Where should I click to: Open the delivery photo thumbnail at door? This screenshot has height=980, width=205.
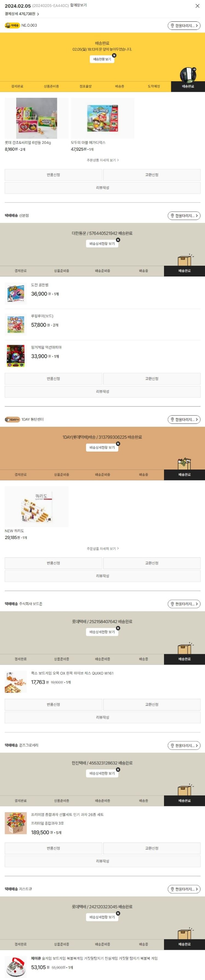(188, 75)
